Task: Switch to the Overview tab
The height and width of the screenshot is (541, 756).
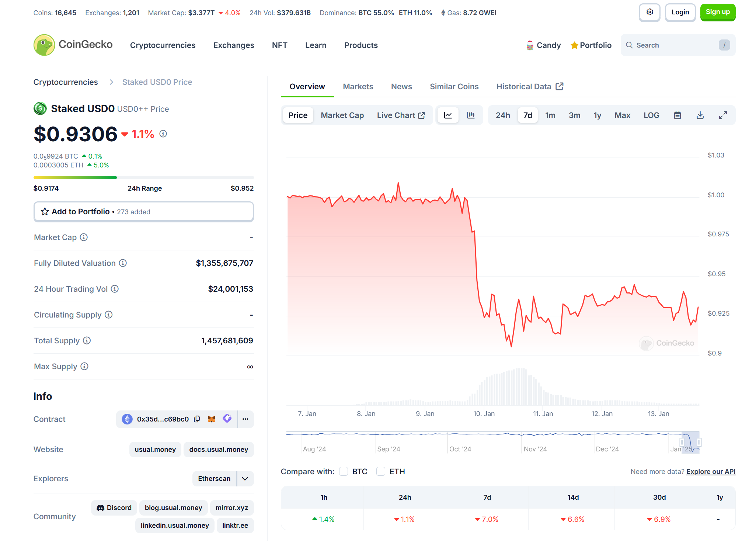Action: 307,86
